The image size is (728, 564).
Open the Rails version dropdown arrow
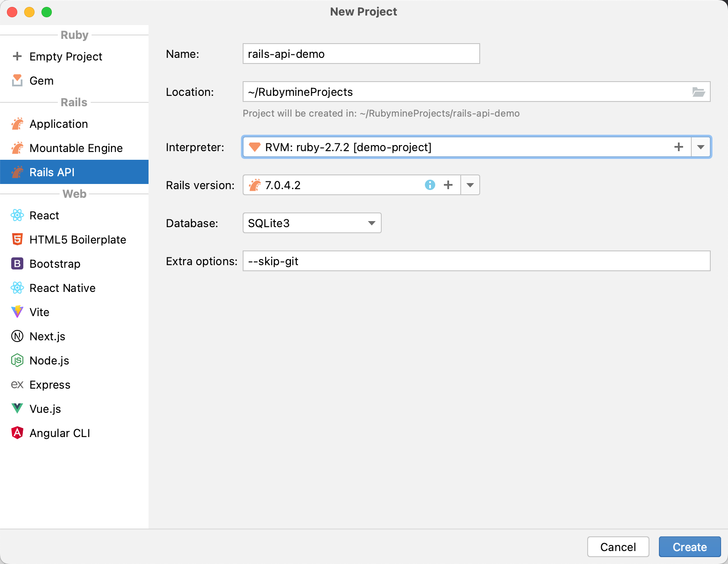(470, 185)
